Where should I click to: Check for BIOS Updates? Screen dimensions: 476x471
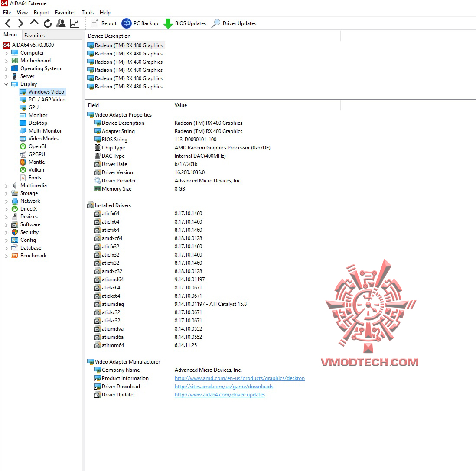[185, 23]
